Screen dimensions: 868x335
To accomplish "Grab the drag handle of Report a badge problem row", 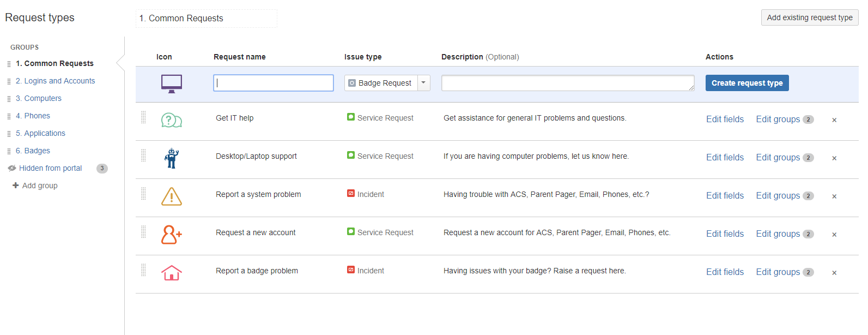I will [x=144, y=270].
